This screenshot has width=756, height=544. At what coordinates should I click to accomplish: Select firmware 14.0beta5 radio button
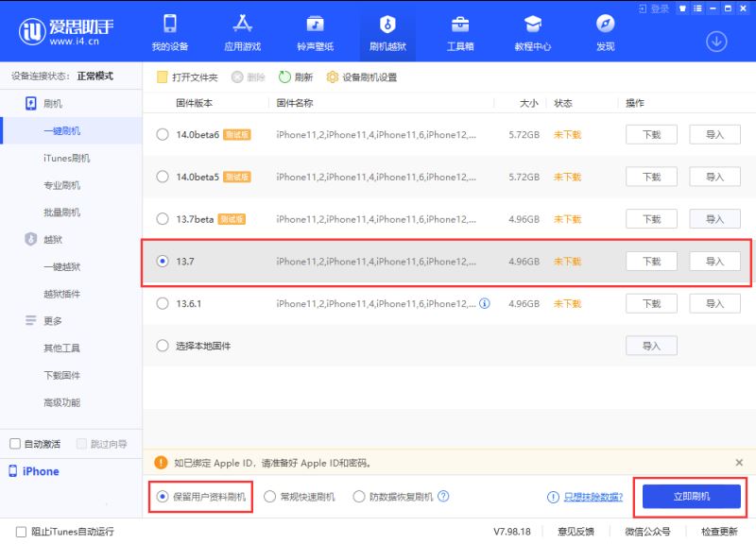click(163, 177)
